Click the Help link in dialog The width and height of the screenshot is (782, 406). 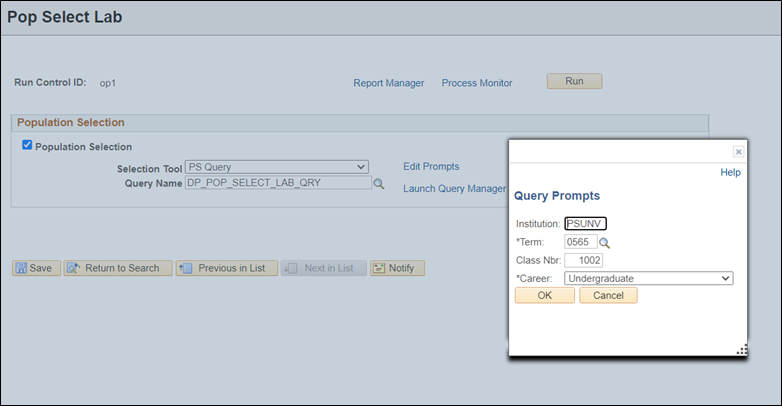point(730,173)
